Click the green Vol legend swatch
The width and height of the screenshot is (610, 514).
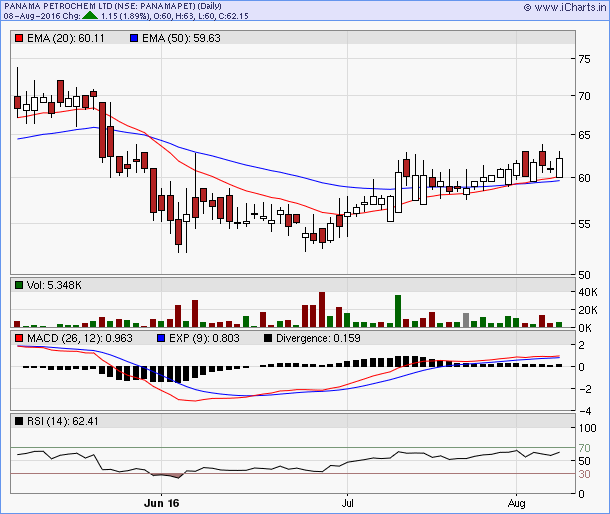pyautogui.click(x=19, y=285)
